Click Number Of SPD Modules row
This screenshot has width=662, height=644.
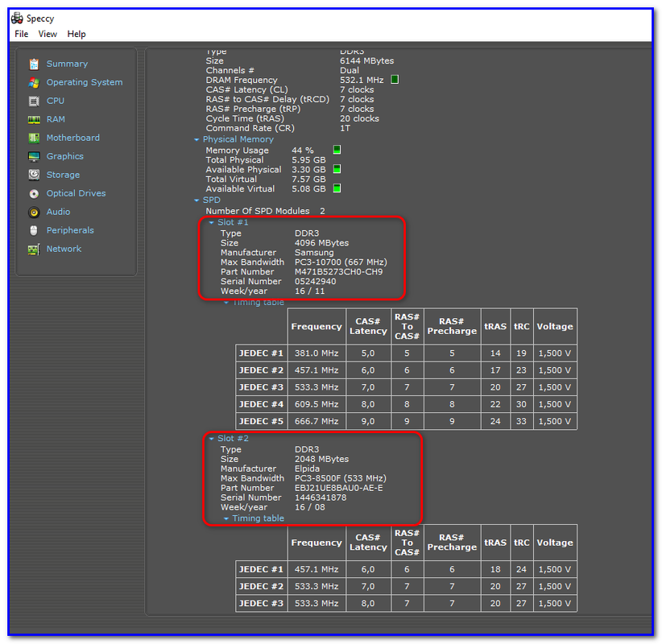coord(265,211)
